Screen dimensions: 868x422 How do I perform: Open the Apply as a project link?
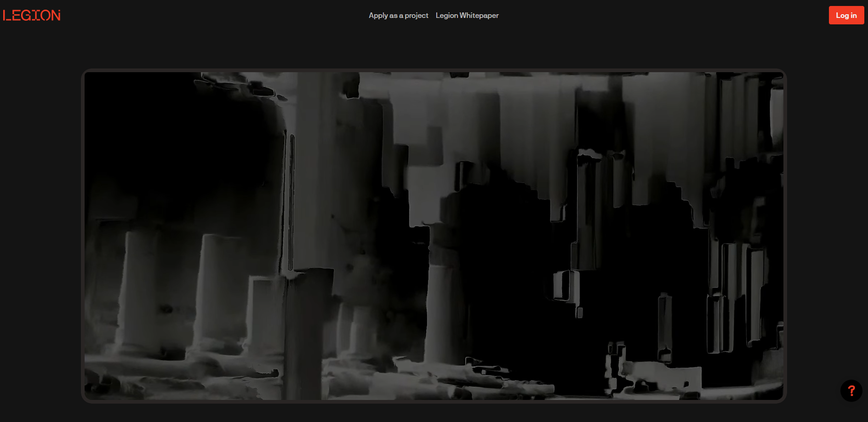coord(398,16)
